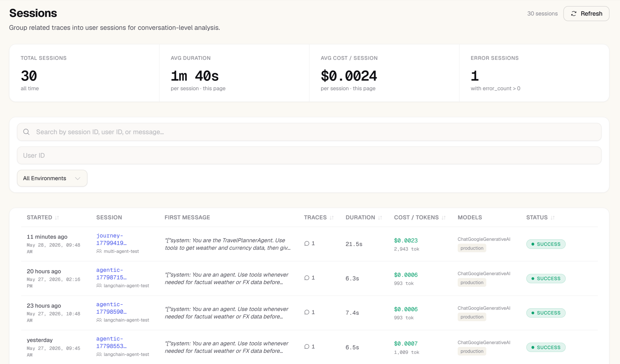
Task: Click the $0.0023 cost value
Action: click(x=406, y=240)
